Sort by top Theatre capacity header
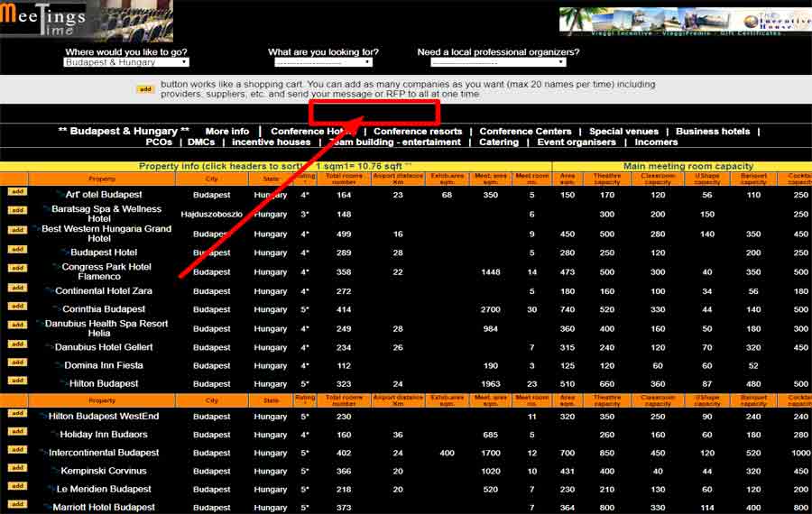Image resolution: width=812 pixels, height=514 pixels. 607,179
